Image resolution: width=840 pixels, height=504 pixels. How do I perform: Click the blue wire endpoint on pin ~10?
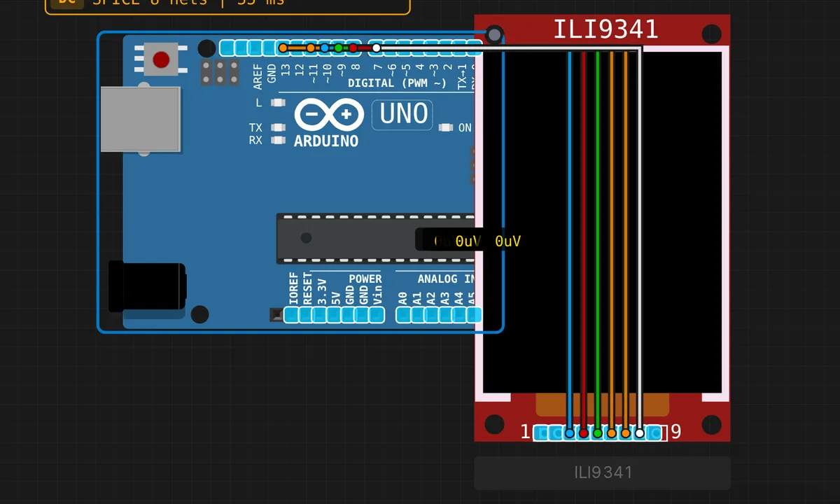325,48
